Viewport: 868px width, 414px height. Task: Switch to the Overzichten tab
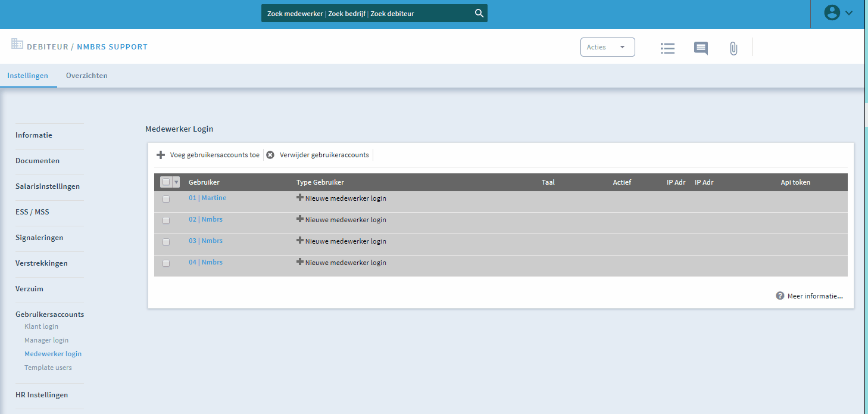(87, 76)
